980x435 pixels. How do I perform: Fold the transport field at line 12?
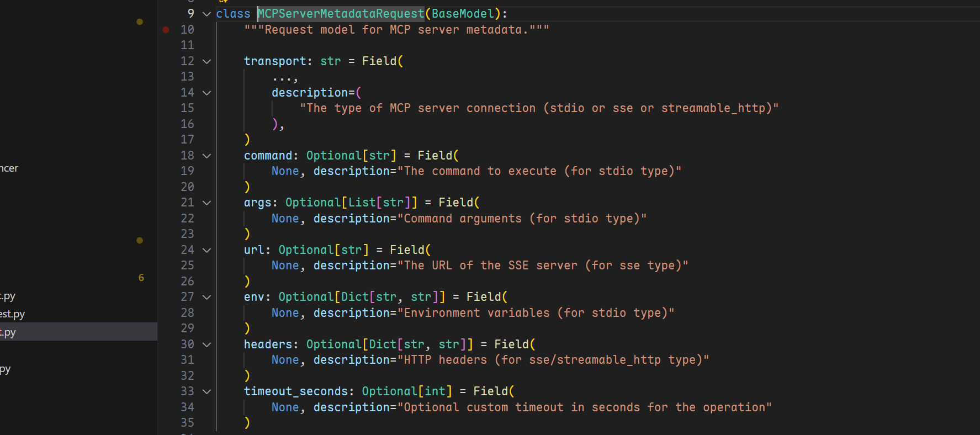[x=207, y=61]
